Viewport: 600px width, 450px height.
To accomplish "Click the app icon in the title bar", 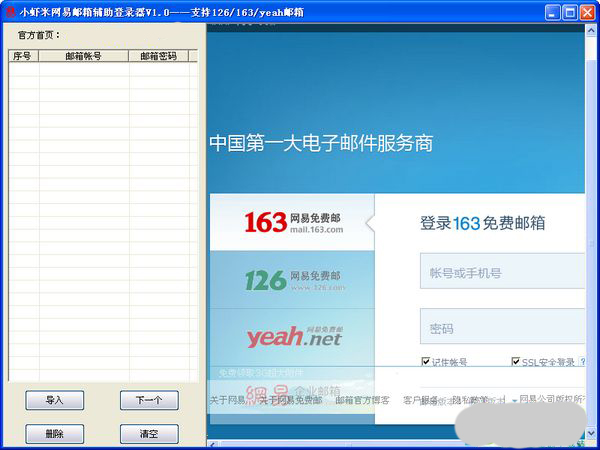I will point(10,12).
